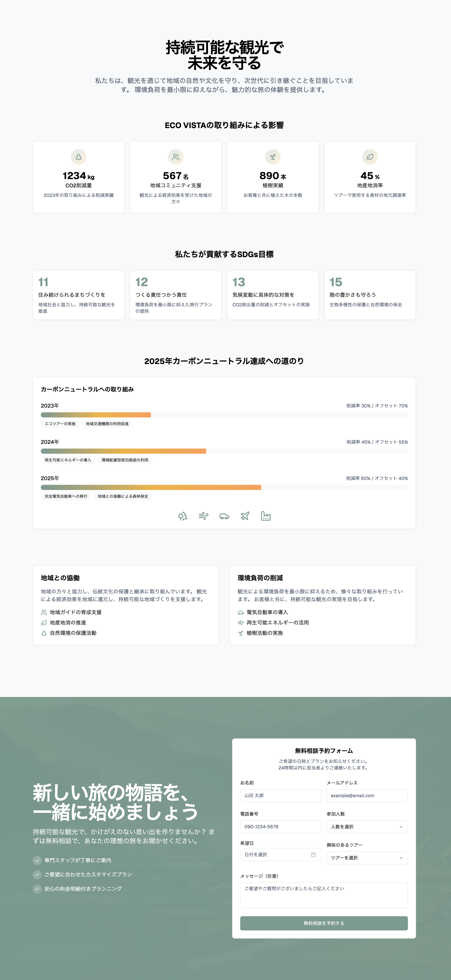Click the leaf icon above 地産地消率

point(370,157)
